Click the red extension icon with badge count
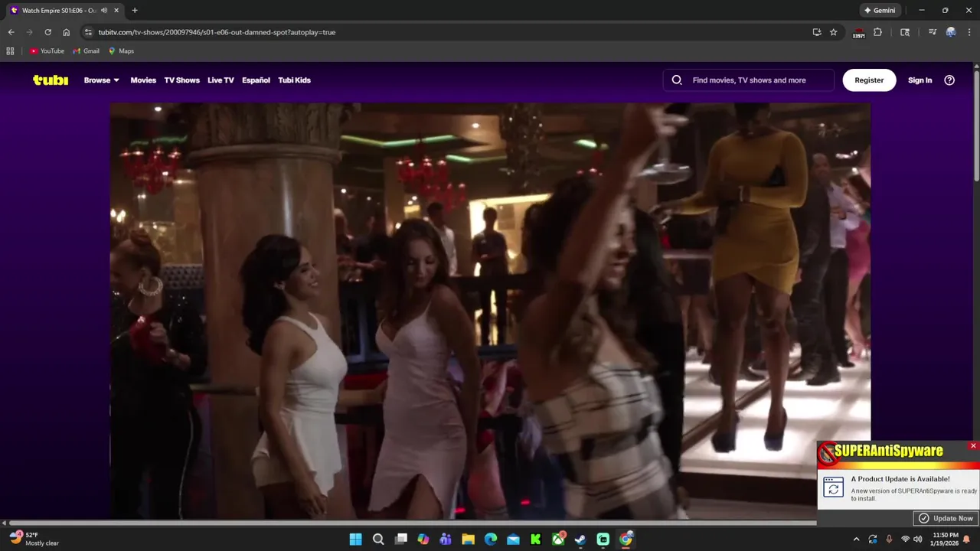 (x=859, y=32)
